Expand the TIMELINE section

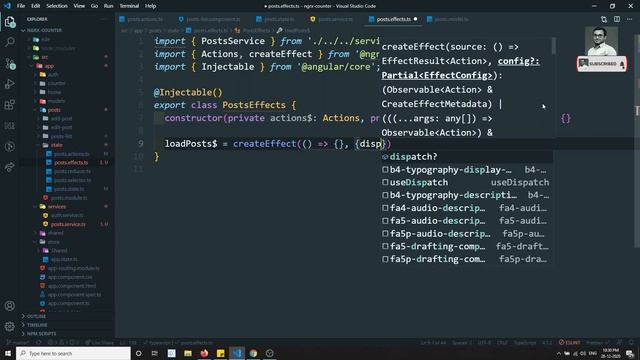coord(37,325)
